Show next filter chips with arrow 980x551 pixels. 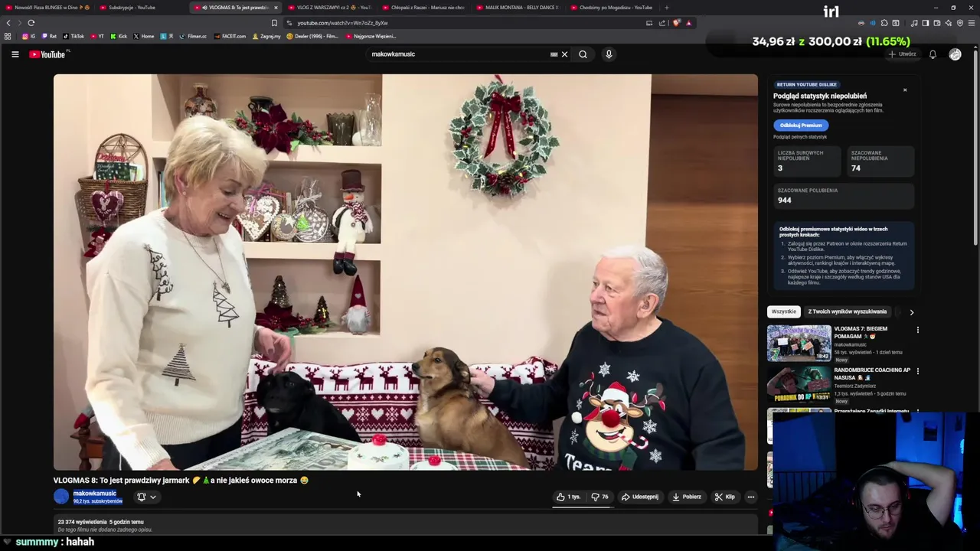[911, 312]
